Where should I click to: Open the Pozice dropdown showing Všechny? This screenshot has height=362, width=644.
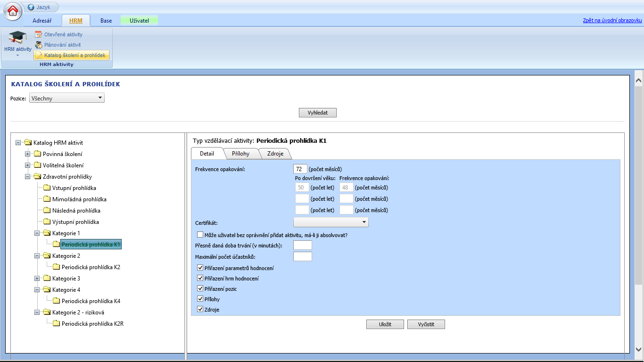[x=67, y=98]
